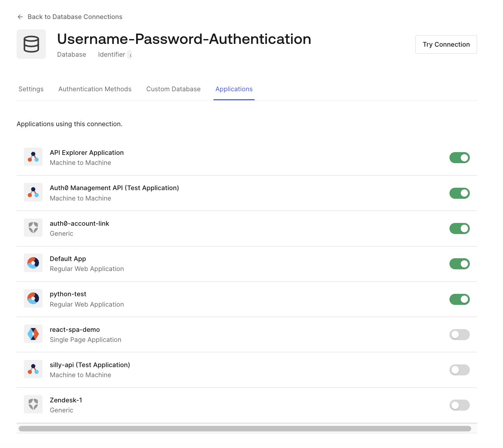Click the python-test app icon
This screenshot has height=448, width=503.
pyautogui.click(x=33, y=298)
